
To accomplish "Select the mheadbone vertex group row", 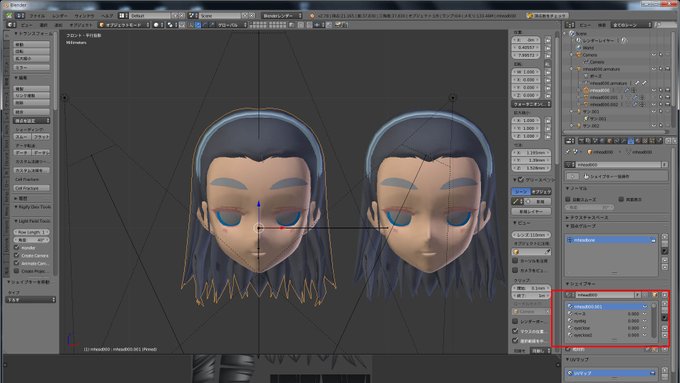I will coord(611,240).
